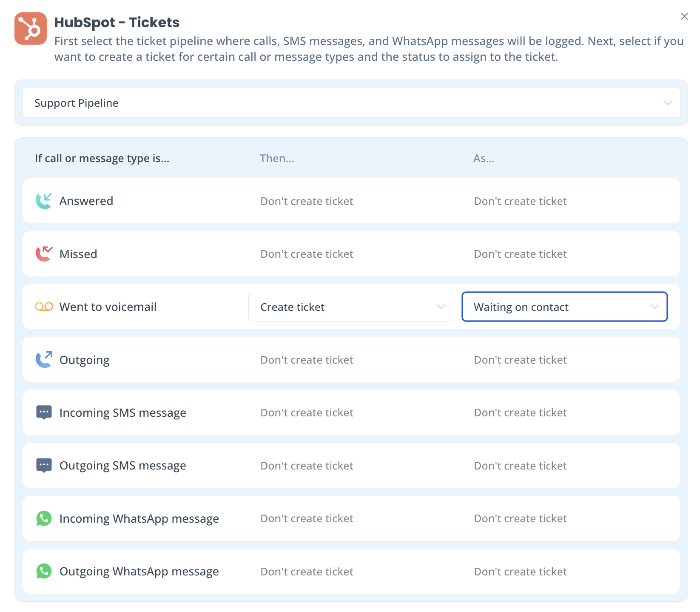Click the Outgoing SMS message icon

(x=44, y=465)
